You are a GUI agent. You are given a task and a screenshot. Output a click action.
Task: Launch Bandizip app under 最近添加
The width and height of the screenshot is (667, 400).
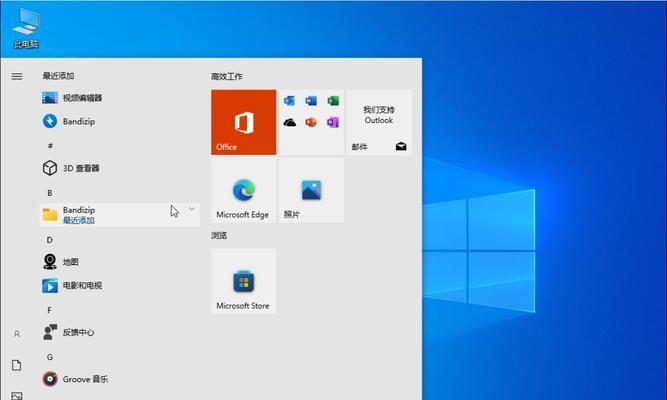point(120,121)
